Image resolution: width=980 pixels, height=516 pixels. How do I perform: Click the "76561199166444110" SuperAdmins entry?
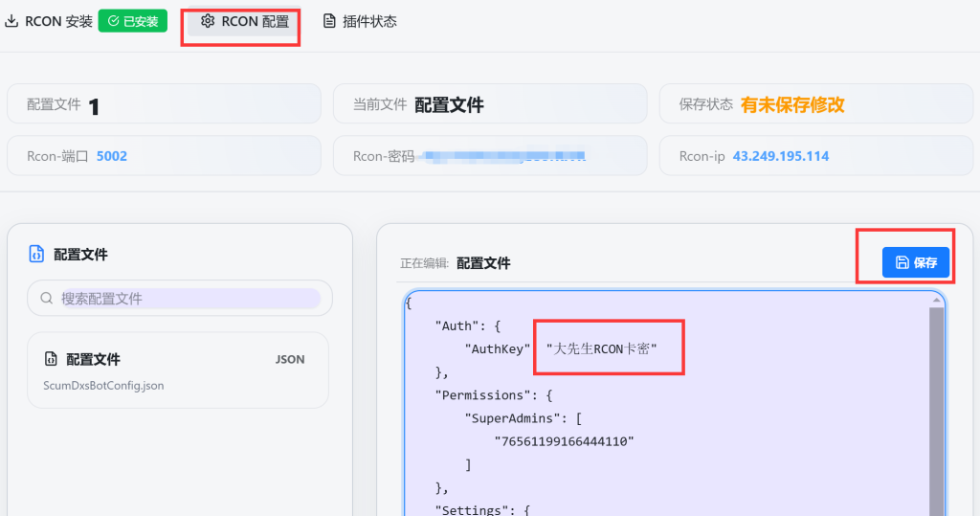coord(565,441)
